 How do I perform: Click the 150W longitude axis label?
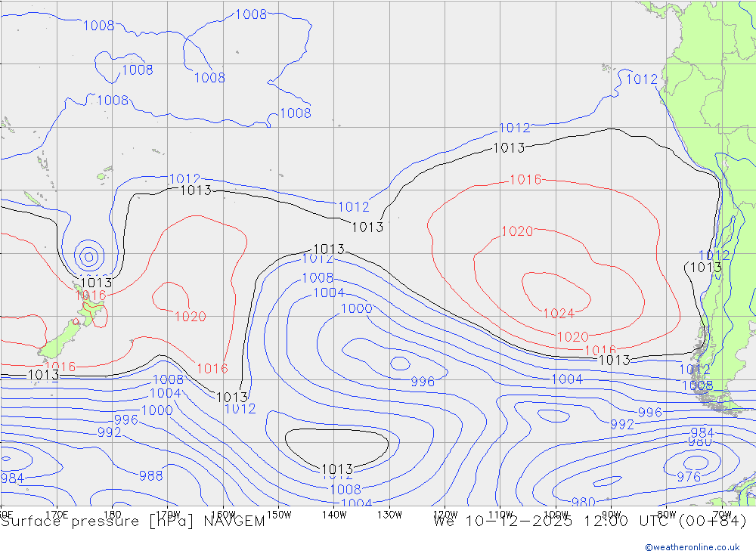(279, 515)
